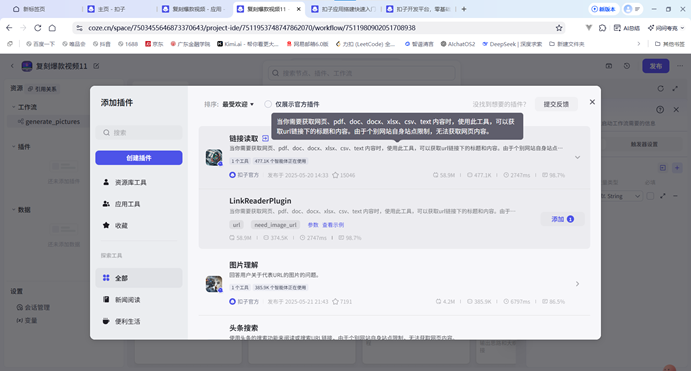Open the AI总结 toolbar item
The image size is (691, 371).
[627, 28]
